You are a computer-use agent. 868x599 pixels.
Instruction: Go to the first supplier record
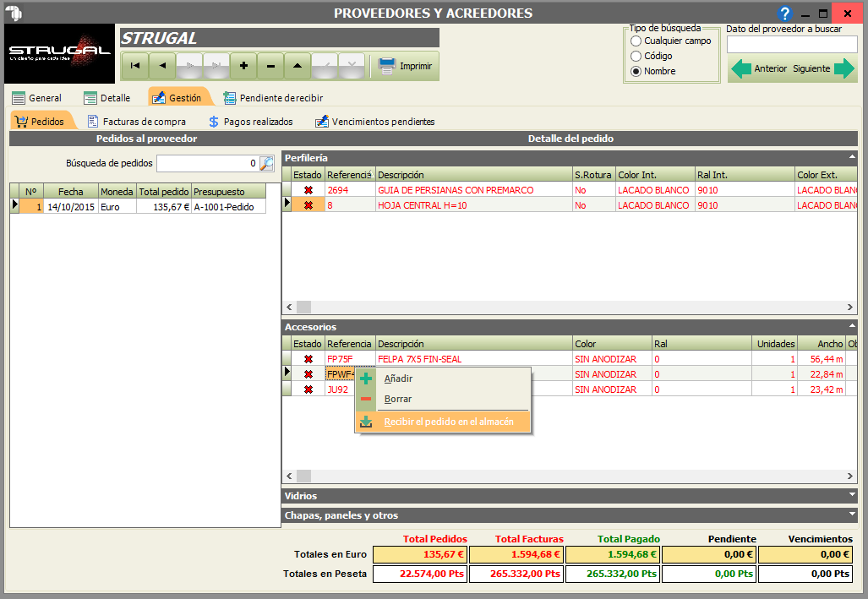134,66
